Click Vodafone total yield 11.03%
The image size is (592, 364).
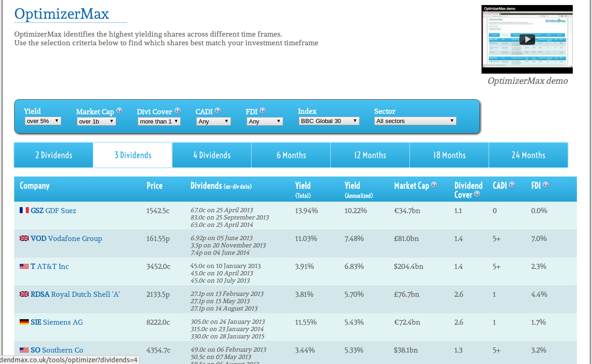(x=307, y=238)
